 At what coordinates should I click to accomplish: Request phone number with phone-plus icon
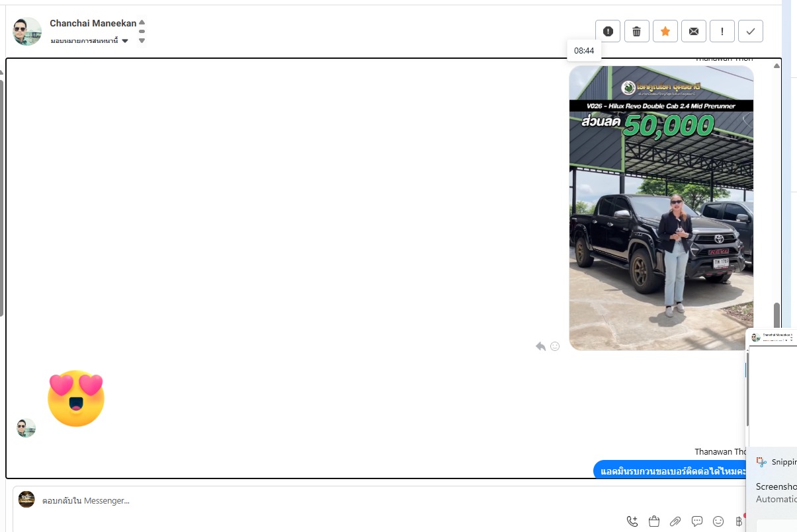point(632,521)
